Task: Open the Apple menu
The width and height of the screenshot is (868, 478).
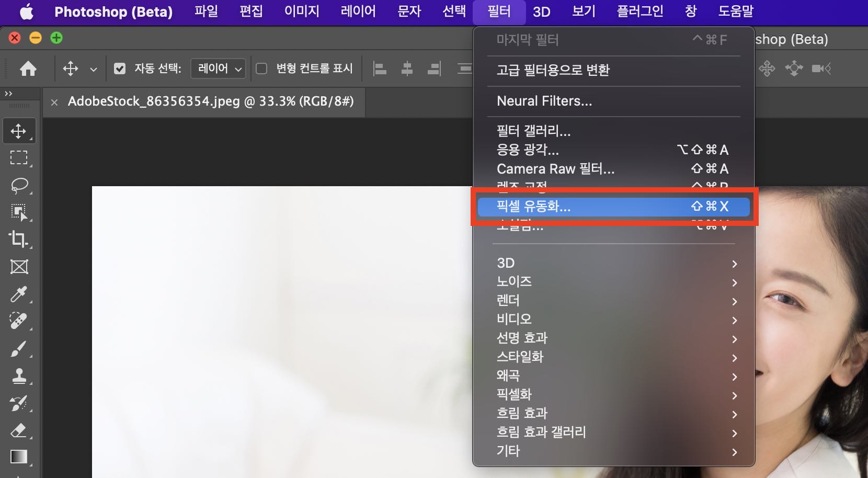Action: (x=27, y=12)
